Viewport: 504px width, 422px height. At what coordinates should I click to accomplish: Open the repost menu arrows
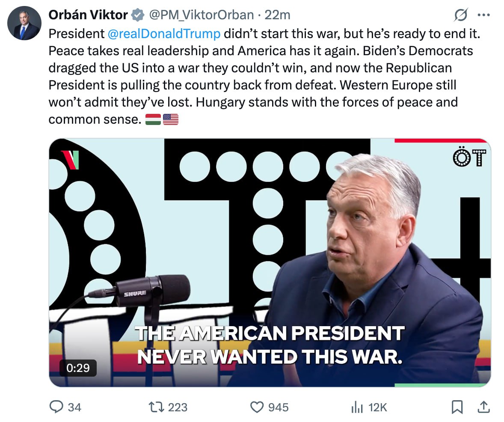155,407
